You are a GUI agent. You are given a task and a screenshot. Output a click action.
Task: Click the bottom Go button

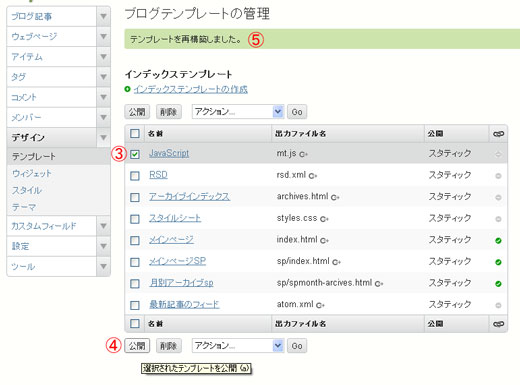tap(297, 346)
